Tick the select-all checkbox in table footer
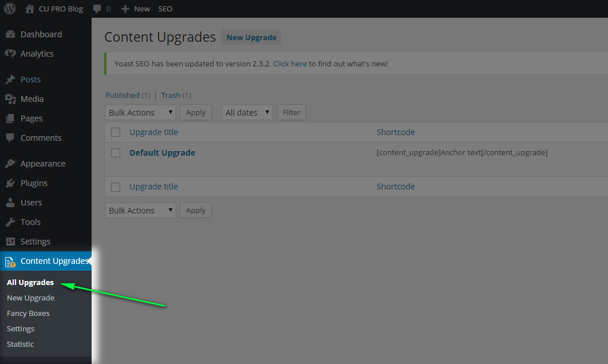 click(x=116, y=187)
